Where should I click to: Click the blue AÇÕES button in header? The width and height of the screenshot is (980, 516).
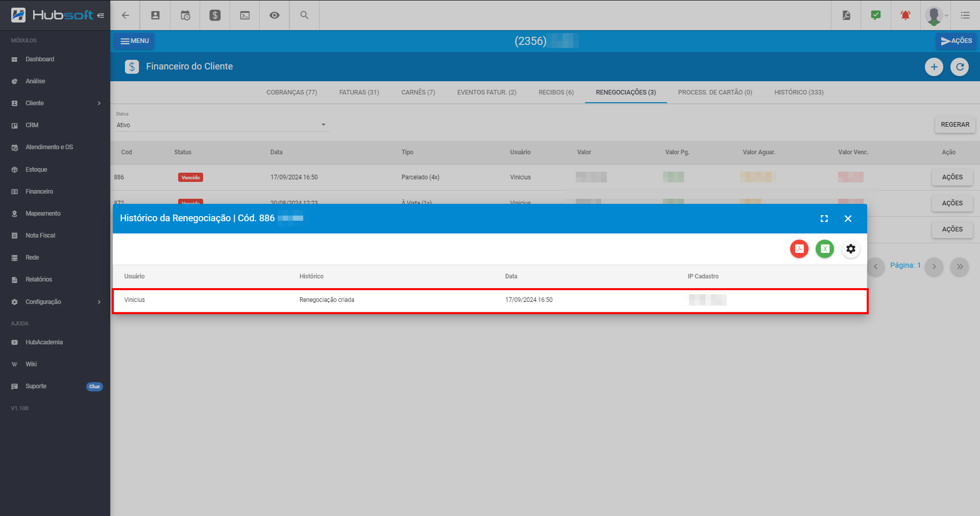coord(956,41)
